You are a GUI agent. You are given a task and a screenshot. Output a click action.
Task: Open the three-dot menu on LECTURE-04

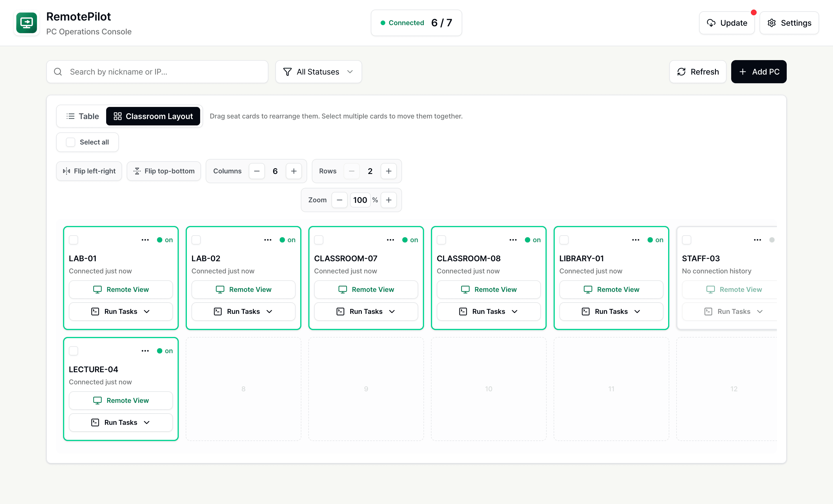pos(145,351)
